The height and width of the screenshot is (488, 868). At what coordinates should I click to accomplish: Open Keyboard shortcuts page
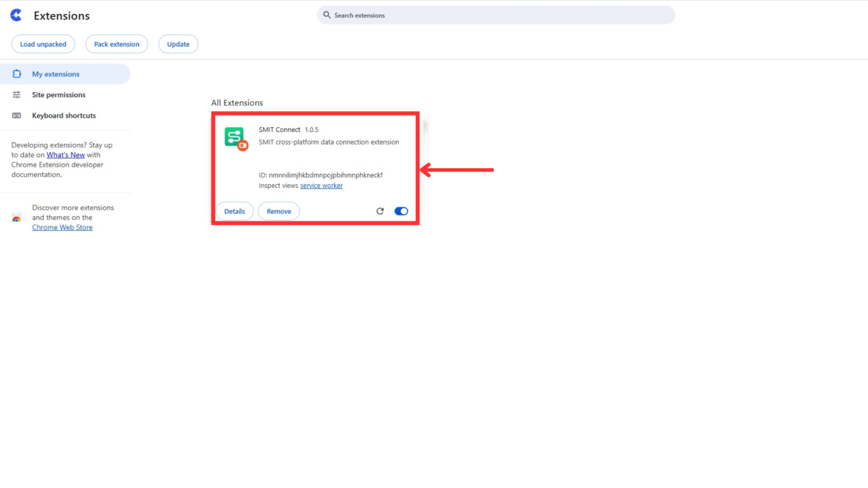pos(63,115)
